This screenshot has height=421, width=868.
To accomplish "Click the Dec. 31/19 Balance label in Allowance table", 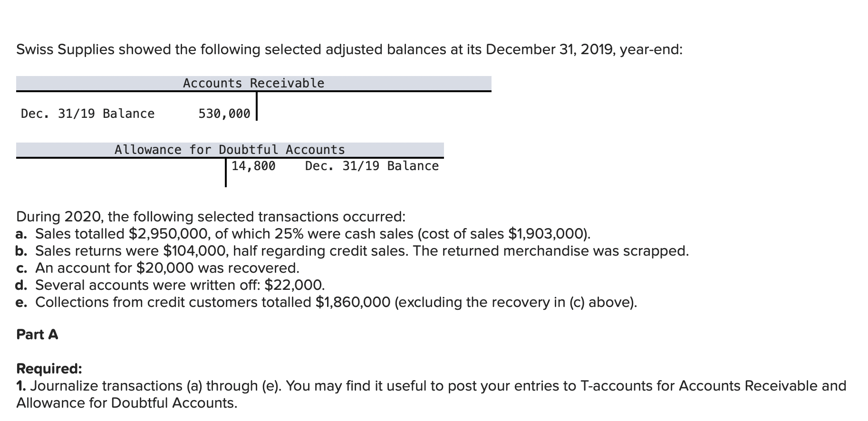I will tap(372, 166).
